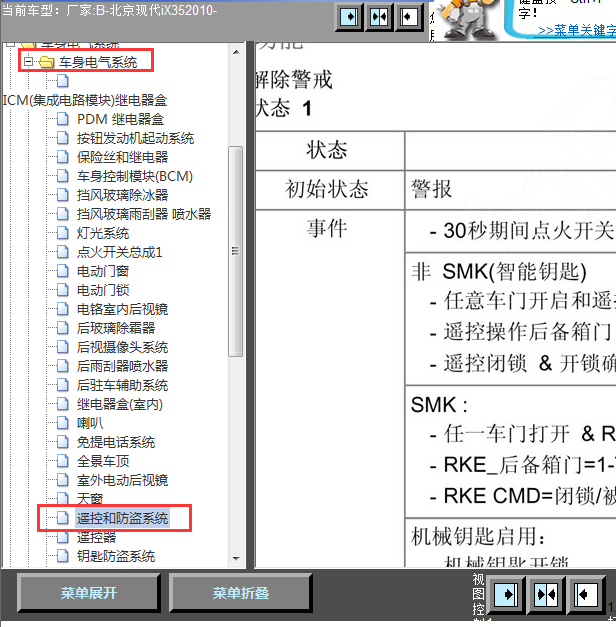
Task: Open 电动门锁 entry
Action: point(103,290)
